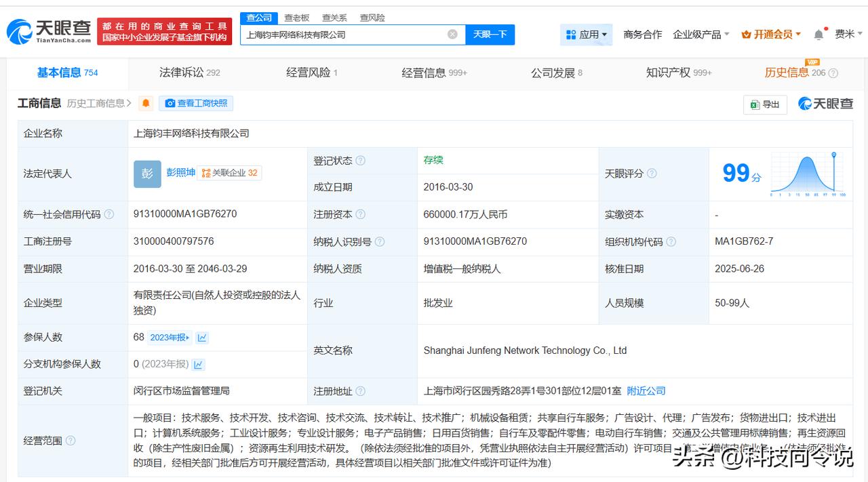Switch to the 查老板 search tab
Viewport: 868px width, 482px height.
(x=297, y=18)
